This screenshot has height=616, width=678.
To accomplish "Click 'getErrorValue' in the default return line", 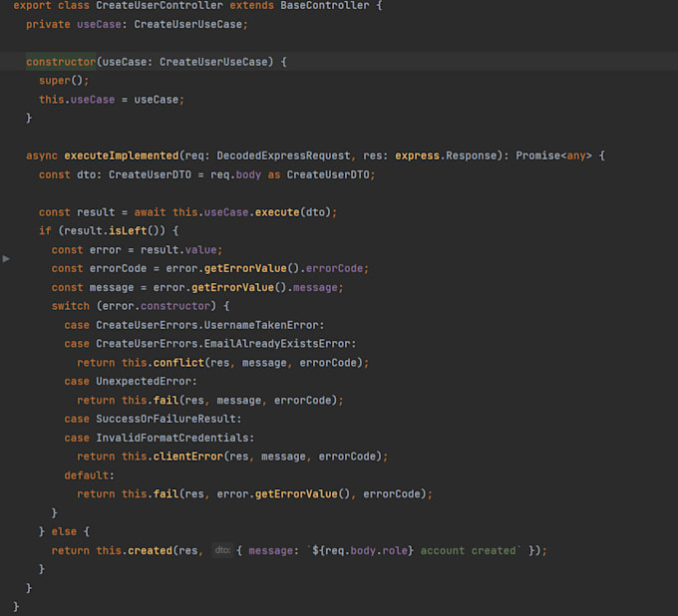I will point(296,494).
